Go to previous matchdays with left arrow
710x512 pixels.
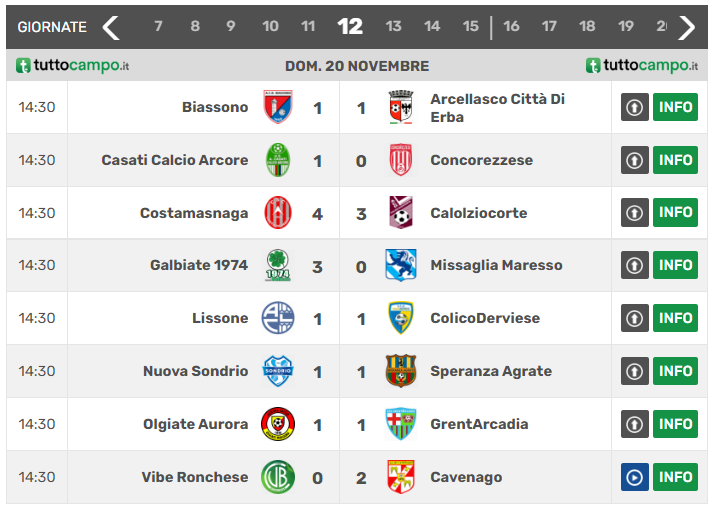[x=111, y=27]
